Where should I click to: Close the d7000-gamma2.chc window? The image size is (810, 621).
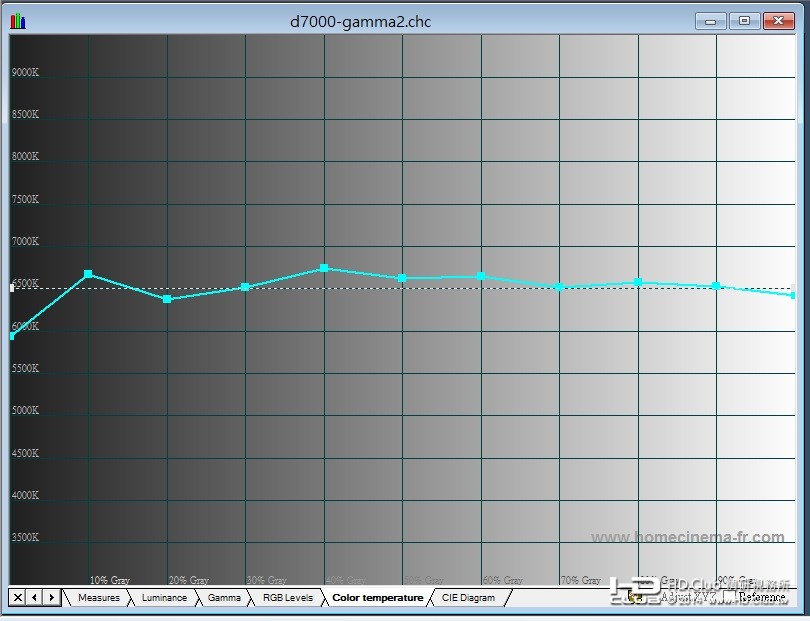[778, 21]
